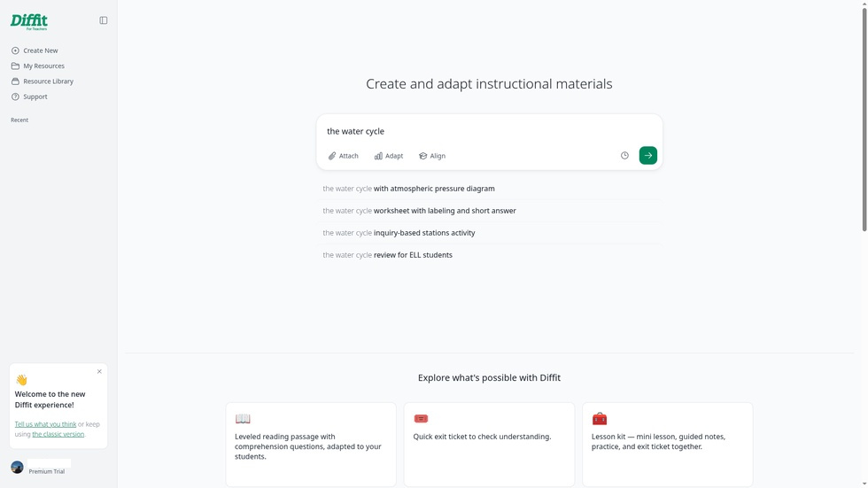The image size is (868, 488).
Task: Select suggestion 'review for ELL students'
Action: tap(489, 255)
